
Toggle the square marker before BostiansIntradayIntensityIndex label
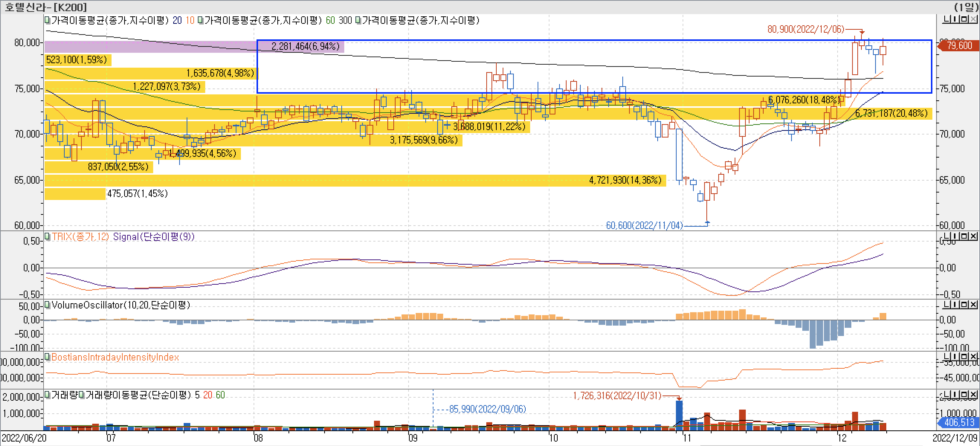[x=47, y=357]
